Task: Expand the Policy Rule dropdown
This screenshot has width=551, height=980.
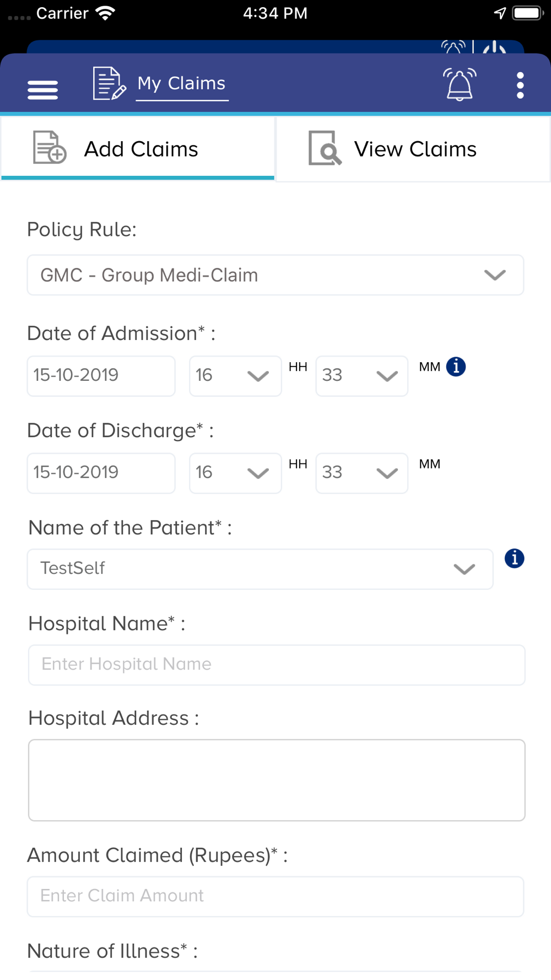Action: (x=275, y=275)
